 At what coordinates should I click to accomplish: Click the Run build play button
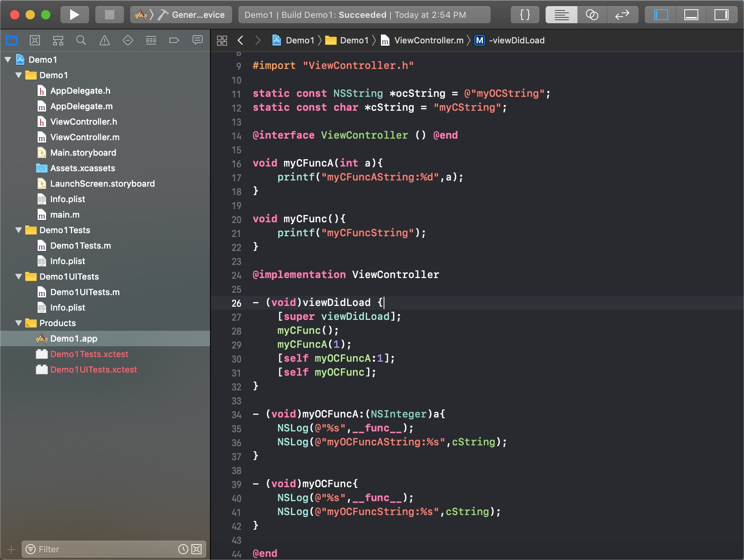click(74, 15)
